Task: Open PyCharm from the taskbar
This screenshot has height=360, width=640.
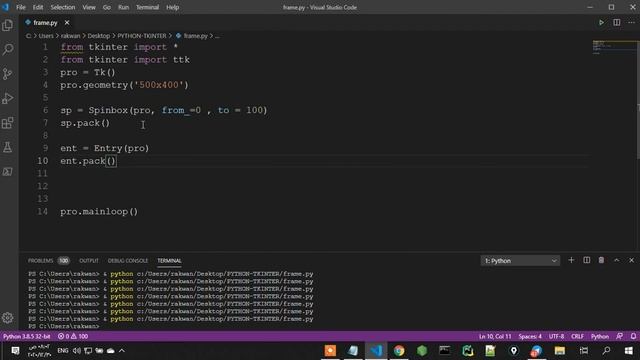Action: [x=467, y=351]
